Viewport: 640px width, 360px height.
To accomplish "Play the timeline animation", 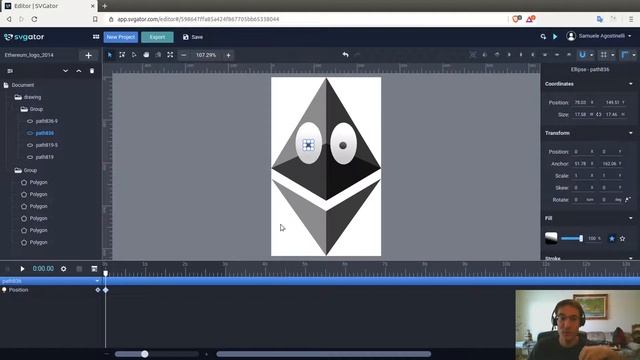I will pos(22,269).
